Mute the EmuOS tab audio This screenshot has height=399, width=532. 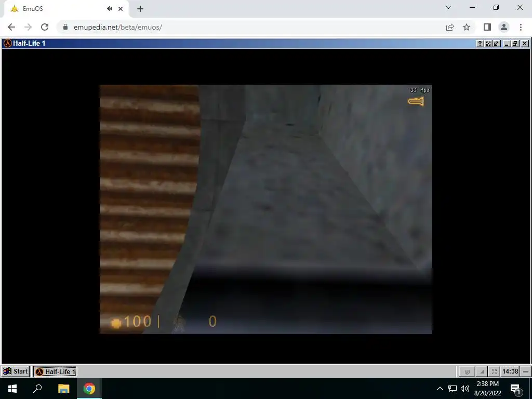(x=109, y=9)
